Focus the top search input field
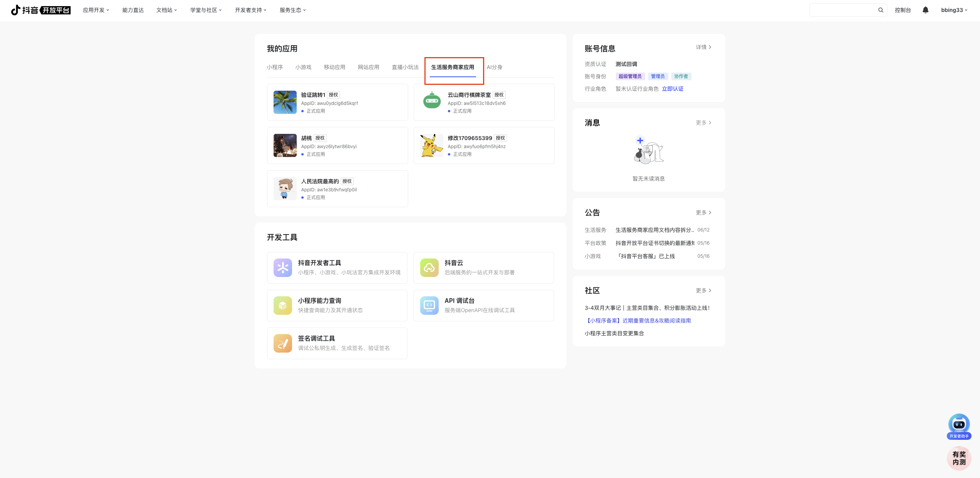 pos(844,10)
